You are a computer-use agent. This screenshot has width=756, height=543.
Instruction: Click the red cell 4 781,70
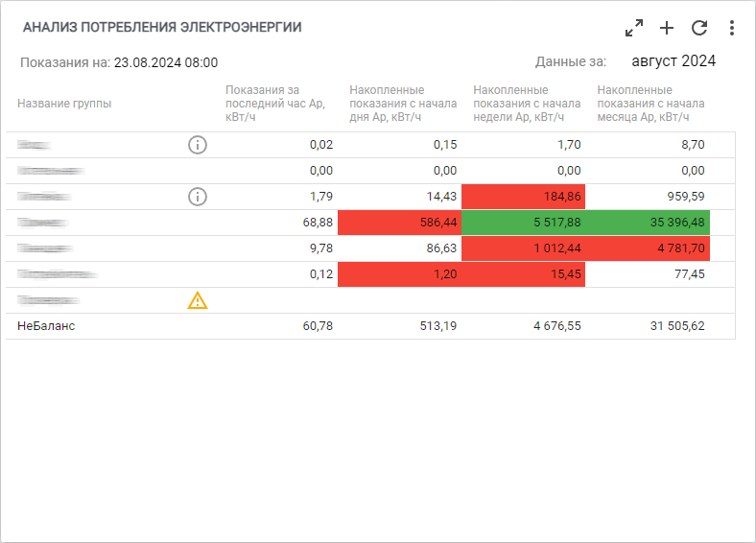[x=648, y=248]
